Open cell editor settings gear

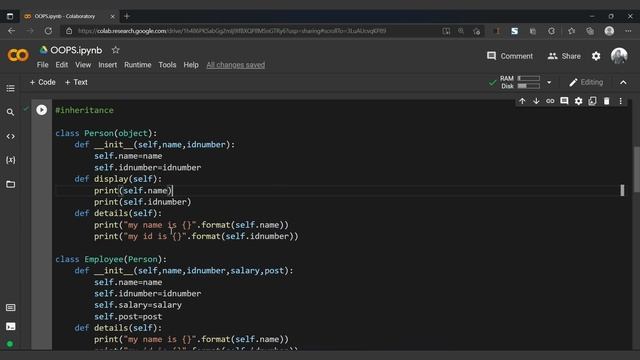pos(578,101)
